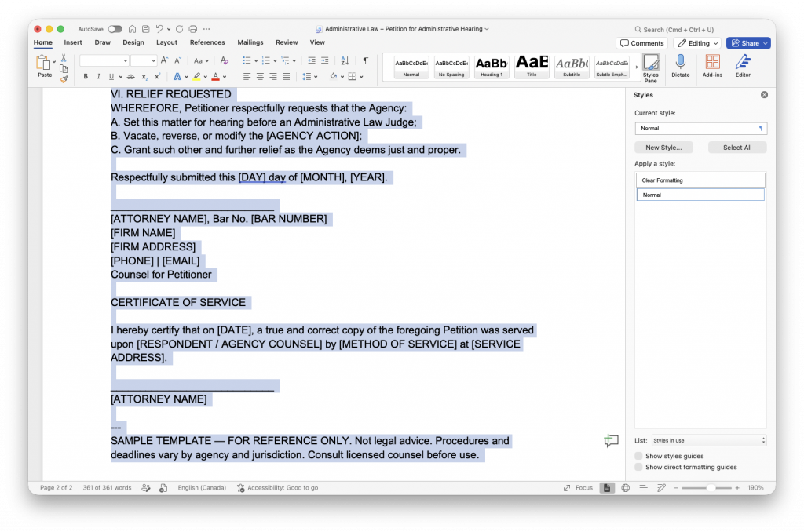Copy the selection
The image size is (804, 532).
pos(64,69)
